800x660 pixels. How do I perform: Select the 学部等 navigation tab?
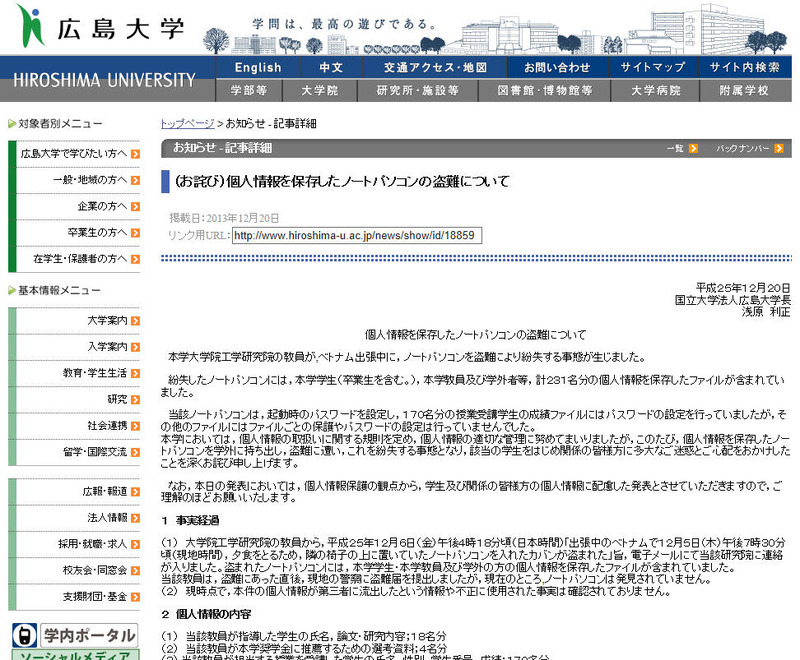pyautogui.click(x=248, y=90)
